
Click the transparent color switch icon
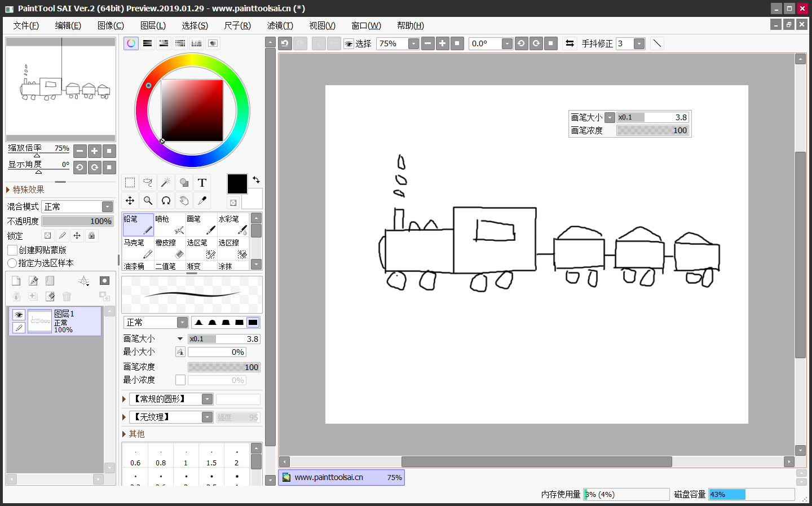point(233,203)
